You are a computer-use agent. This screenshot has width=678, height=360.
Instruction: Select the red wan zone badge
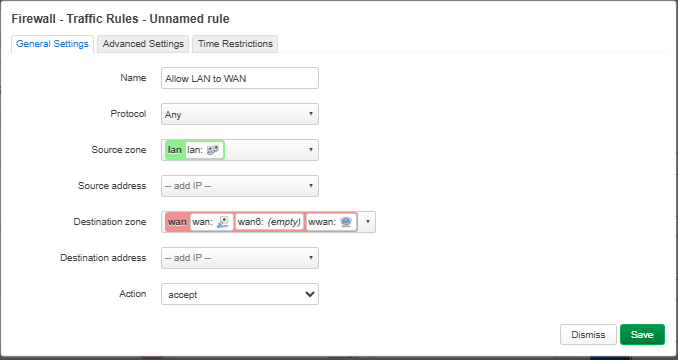[x=177, y=222]
